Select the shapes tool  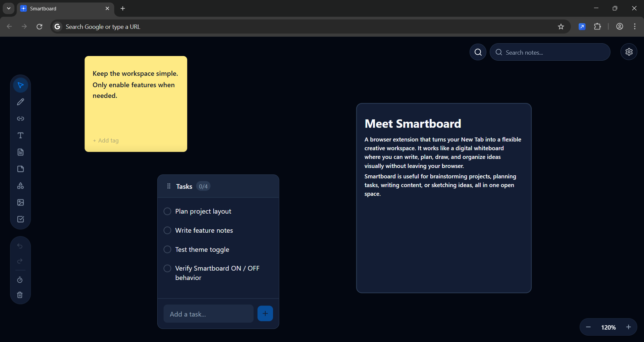[x=20, y=186]
